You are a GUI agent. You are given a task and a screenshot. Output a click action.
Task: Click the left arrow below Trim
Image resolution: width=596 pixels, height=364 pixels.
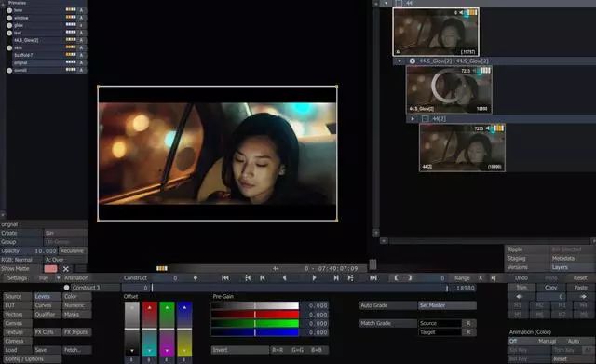click(519, 297)
